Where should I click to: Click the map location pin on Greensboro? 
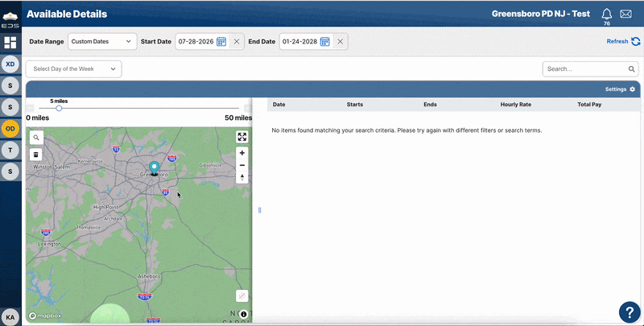click(x=154, y=167)
